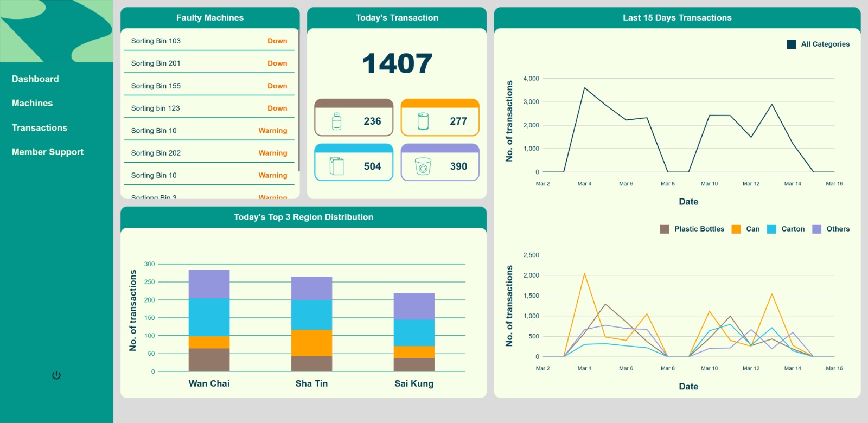Screen dimensions: 868x423
Task: Toggle Plastic Bottles legend series
Action: coord(665,229)
